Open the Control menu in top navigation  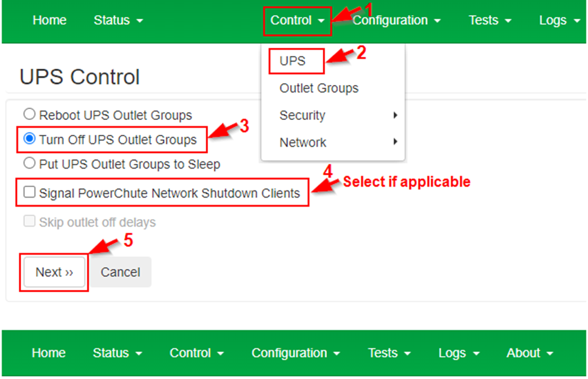(x=297, y=20)
